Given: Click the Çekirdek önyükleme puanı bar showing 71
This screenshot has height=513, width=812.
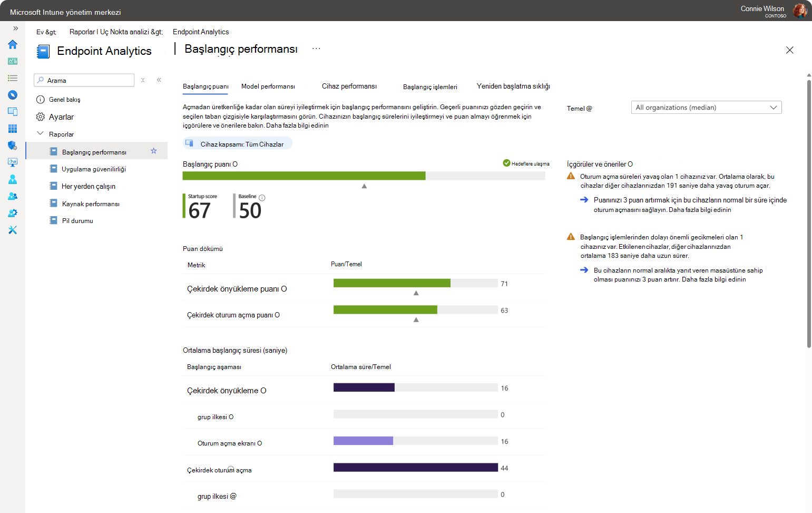Looking at the screenshot, I should (416, 283).
